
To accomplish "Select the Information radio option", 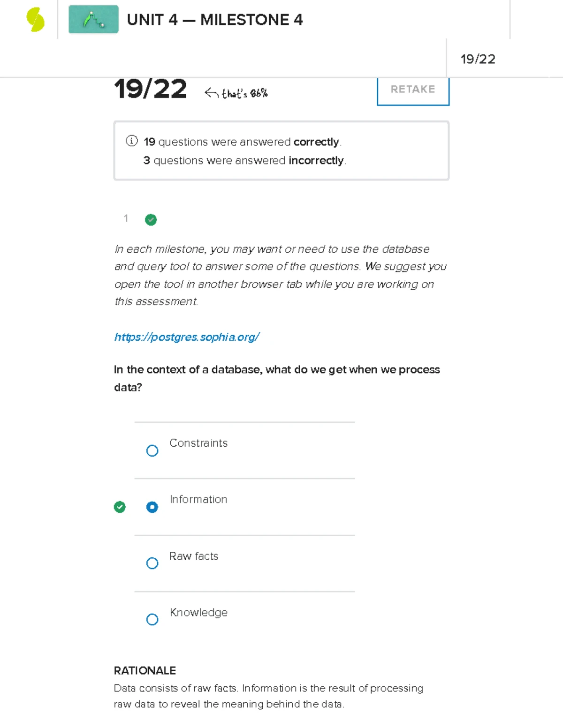I will (152, 507).
